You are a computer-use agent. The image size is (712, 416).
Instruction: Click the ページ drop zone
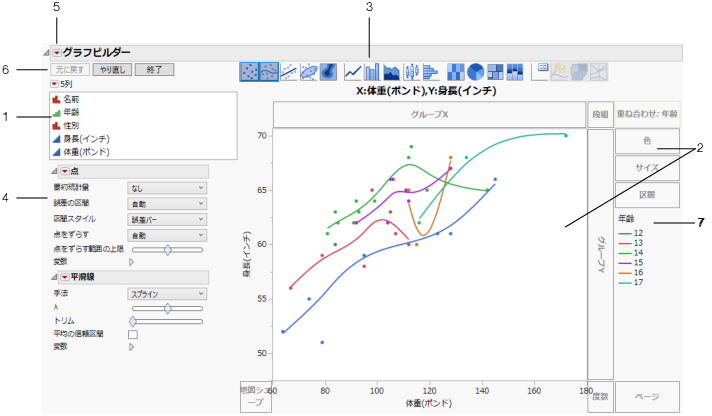click(x=647, y=396)
